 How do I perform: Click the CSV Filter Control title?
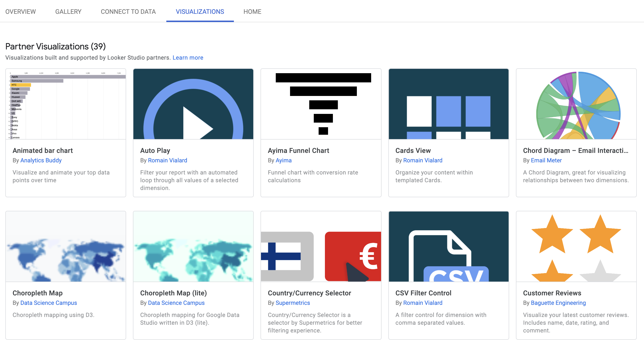423,293
